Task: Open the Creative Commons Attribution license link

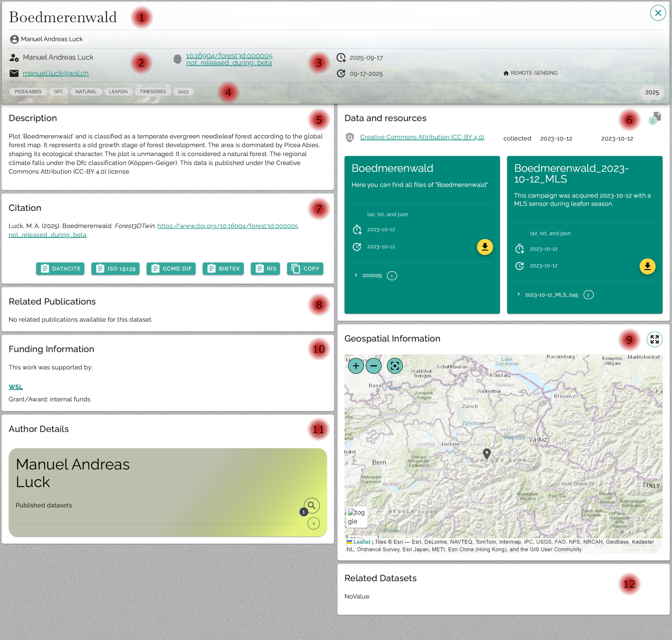Action: [x=422, y=137]
